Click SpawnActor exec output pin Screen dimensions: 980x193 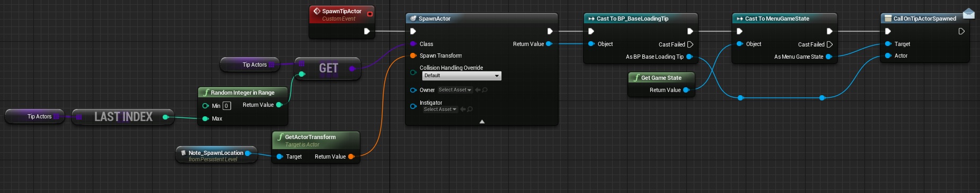click(550, 31)
